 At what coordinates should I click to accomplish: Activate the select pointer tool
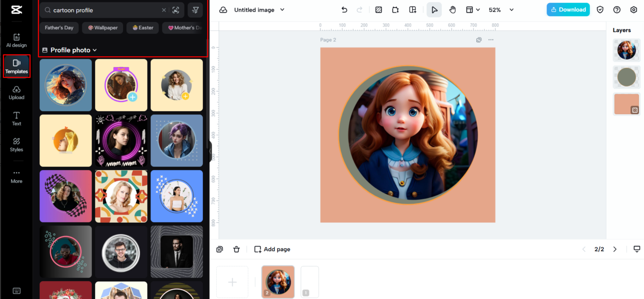[434, 10]
